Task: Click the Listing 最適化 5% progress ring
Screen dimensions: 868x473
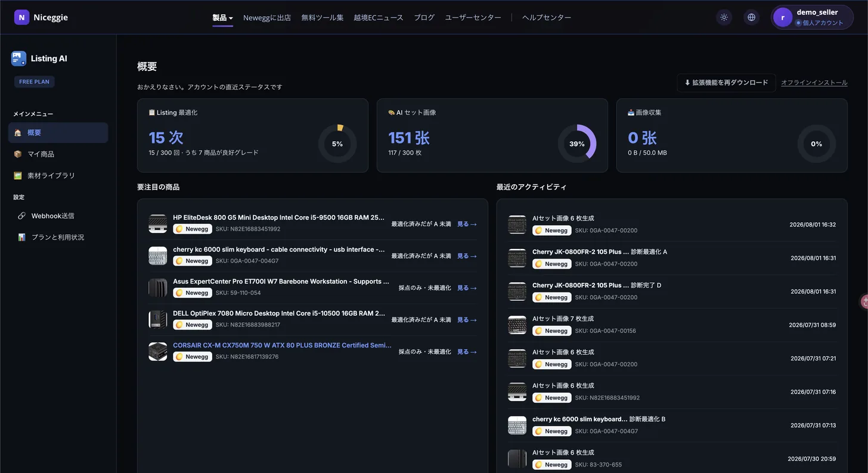Action: click(337, 144)
